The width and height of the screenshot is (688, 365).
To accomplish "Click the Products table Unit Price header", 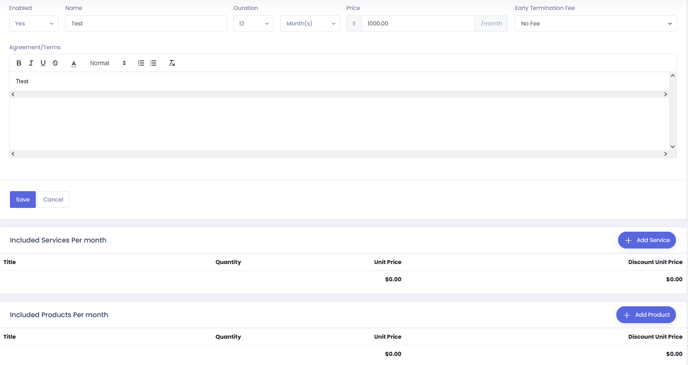I will tap(387, 336).
